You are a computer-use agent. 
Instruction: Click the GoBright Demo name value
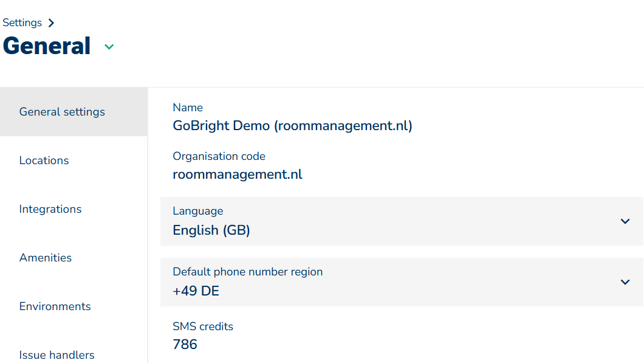pyautogui.click(x=292, y=126)
